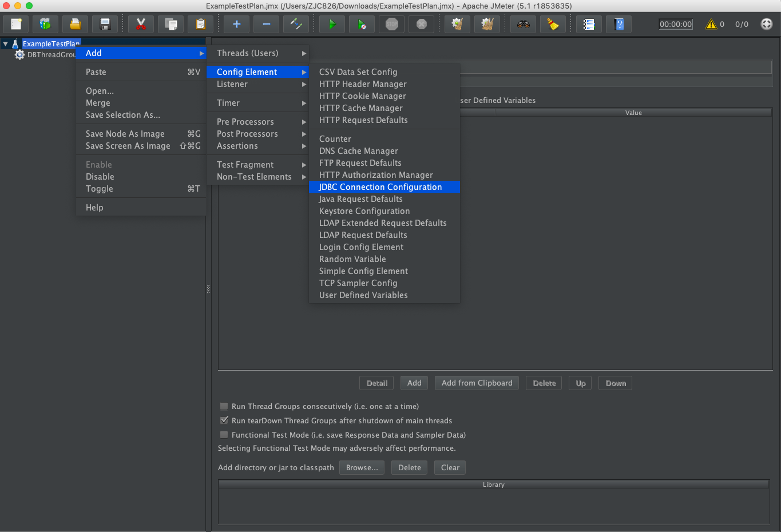The width and height of the screenshot is (781, 532).
Task: Click the warning triangle log icon
Action: click(711, 24)
